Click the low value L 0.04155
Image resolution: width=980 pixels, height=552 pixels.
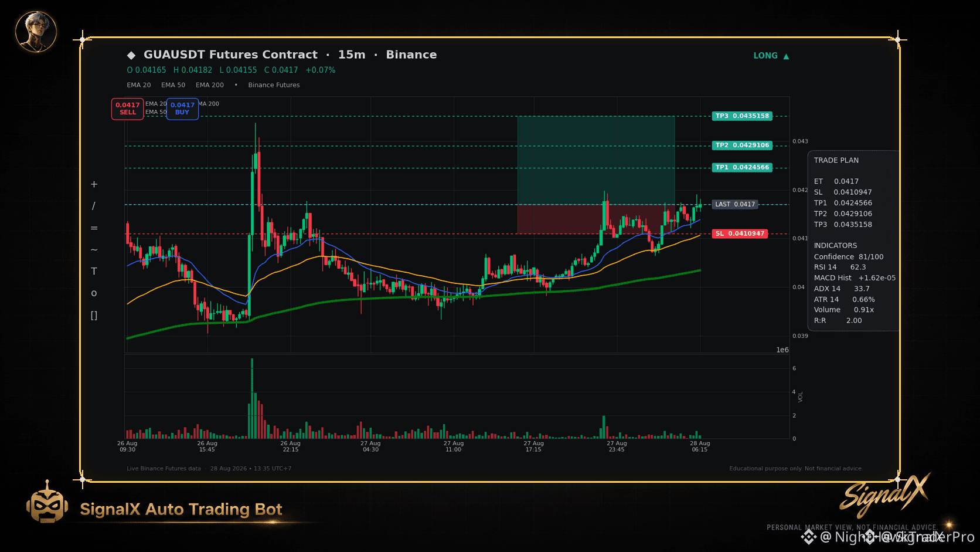pyautogui.click(x=238, y=70)
